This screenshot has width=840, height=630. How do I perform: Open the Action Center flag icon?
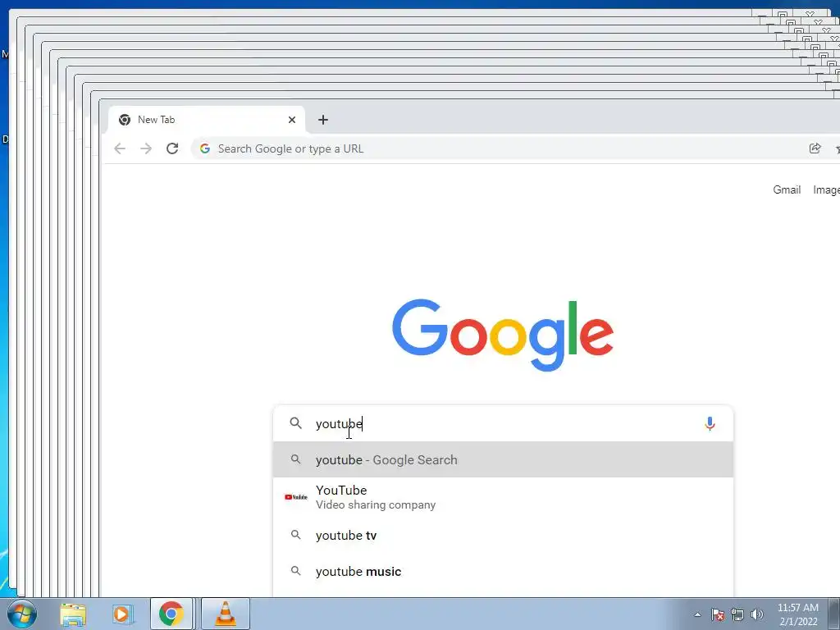click(x=718, y=614)
